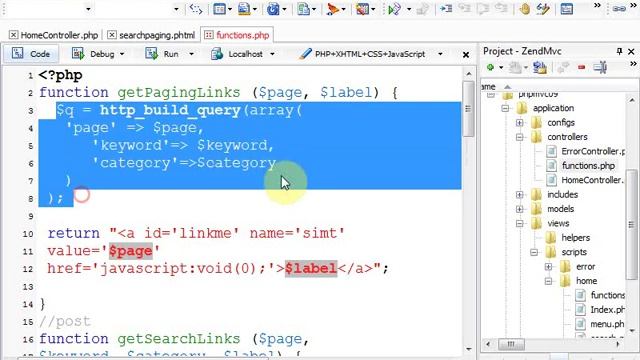Click the green play-arrows toolbar icon
The width and height of the screenshot is (640, 360).
(x=394, y=9)
